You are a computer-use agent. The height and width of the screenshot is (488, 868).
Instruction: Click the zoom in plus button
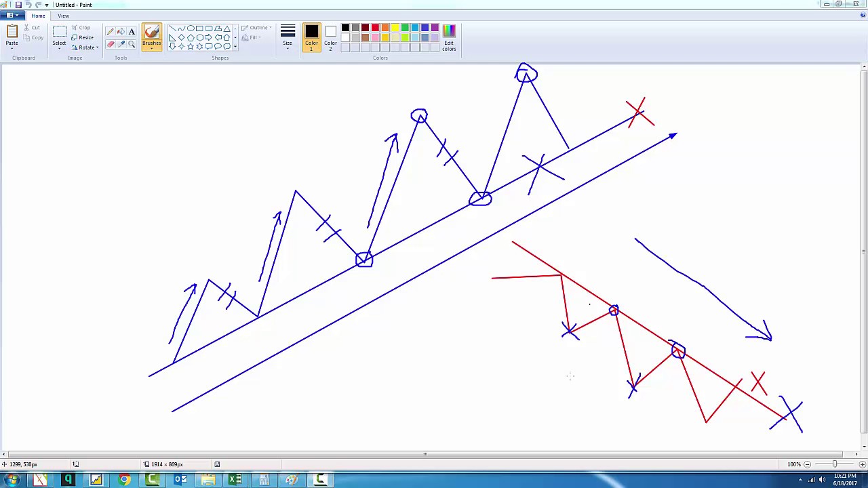pyautogui.click(x=862, y=464)
